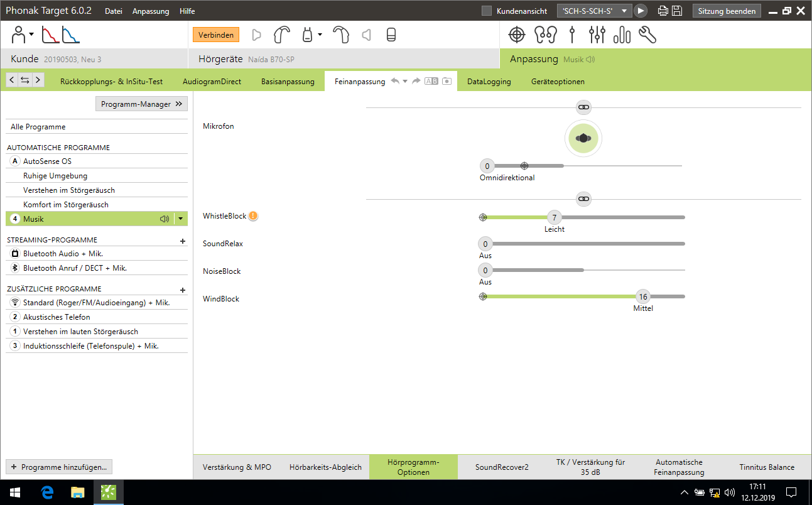Expand streaming programs with plus button
The width and height of the screenshot is (812, 505).
[183, 241]
